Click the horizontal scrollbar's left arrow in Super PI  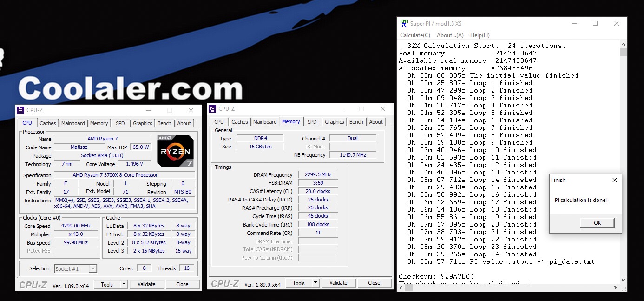pos(402,288)
